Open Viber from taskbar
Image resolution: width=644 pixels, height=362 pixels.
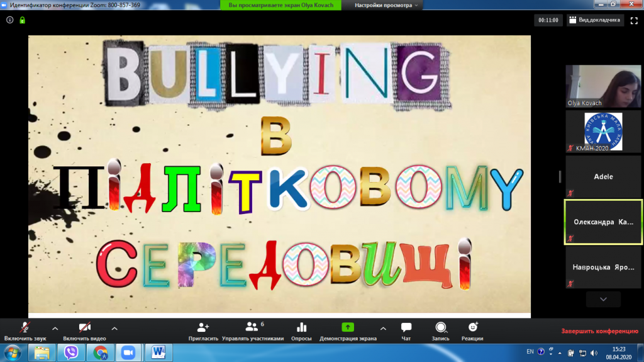click(71, 353)
